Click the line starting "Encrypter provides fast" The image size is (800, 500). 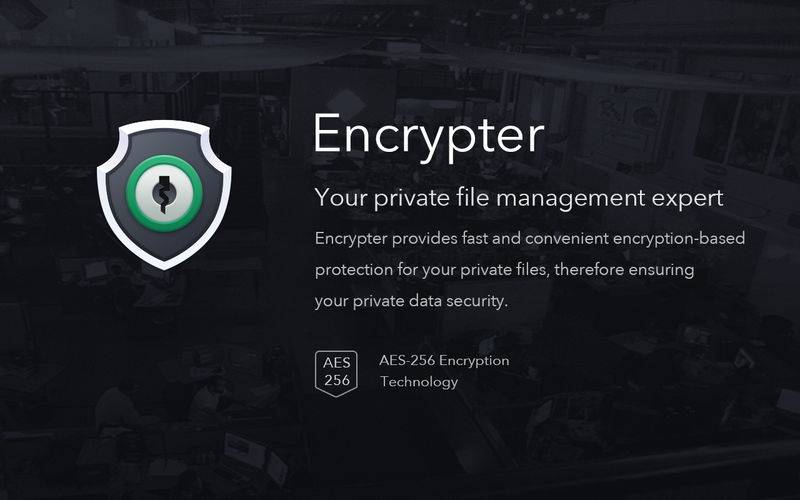click(530, 238)
